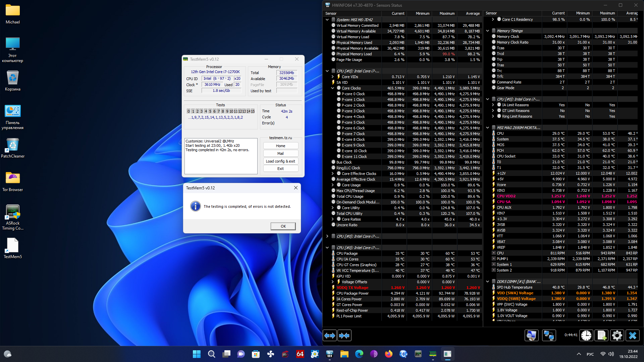
Task: Expand the Core VIDs sensor row
Action: (x=333, y=77)
